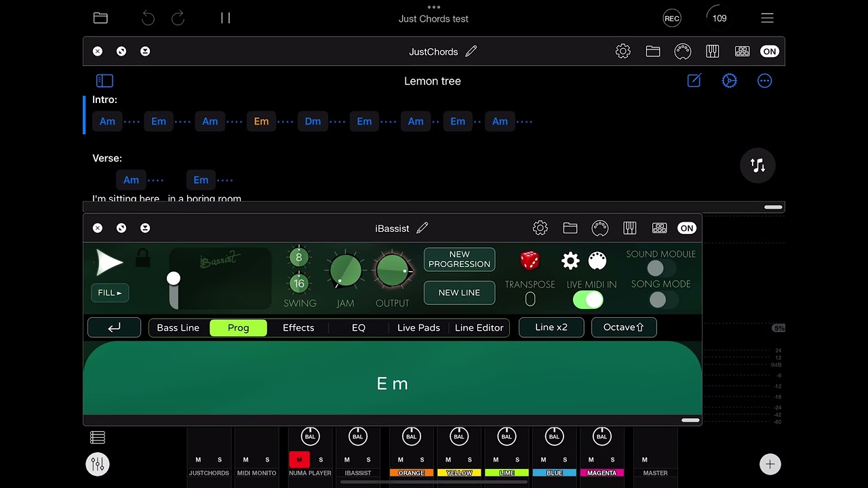Open the mixer sliders icon
Image resolution: width=868 pixels, height=488 pixels.
point(98,464)
